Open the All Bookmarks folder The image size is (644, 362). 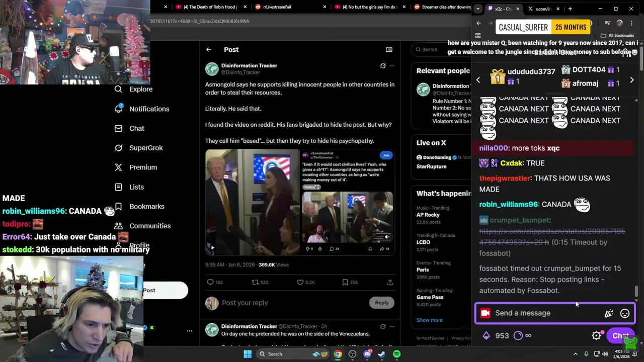pyautogui.click(x=617, y=36)
